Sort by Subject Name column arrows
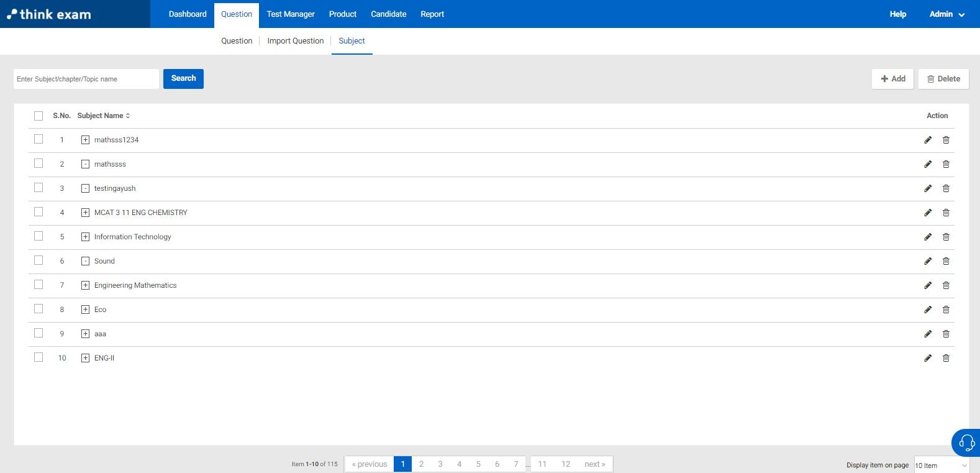The width and height of the screenshot is (980, 473). [128, 116]
